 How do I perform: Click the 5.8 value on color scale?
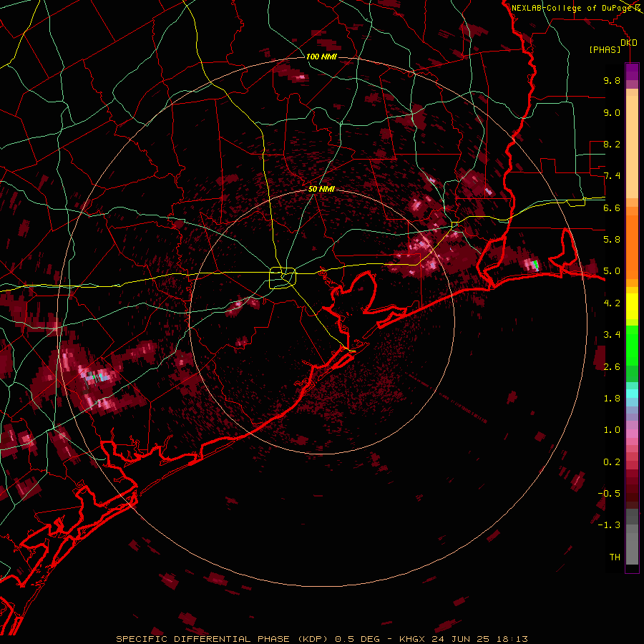pyautogui.click(x=612, y=240)
